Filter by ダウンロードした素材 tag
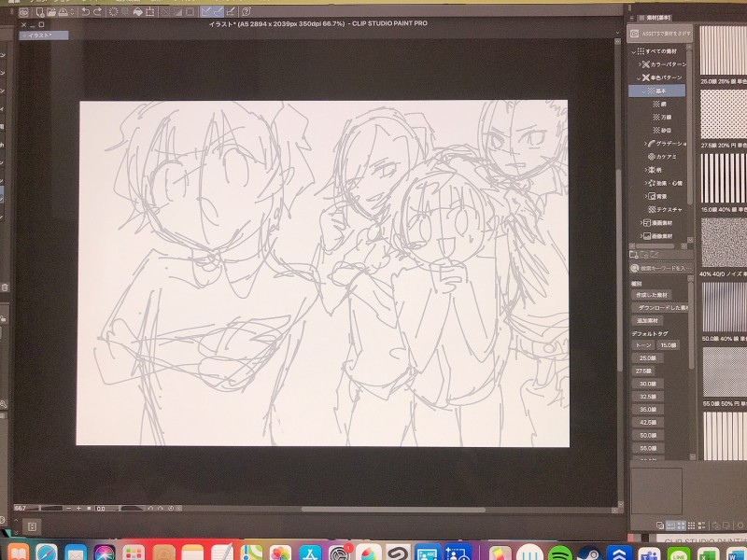This screenshot has height=560, width=747. (661, 308)
